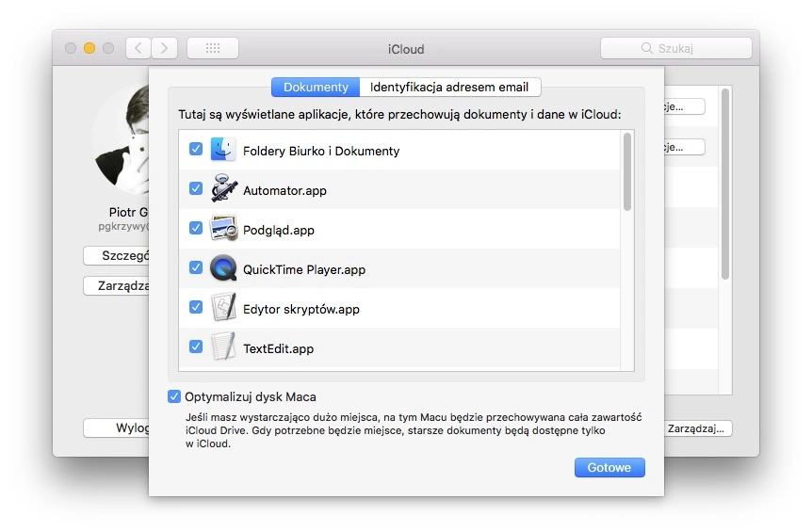Uncheck the TextEdit.app checkbox
This screenshot has width=812, height=532.
pos(196,347)
